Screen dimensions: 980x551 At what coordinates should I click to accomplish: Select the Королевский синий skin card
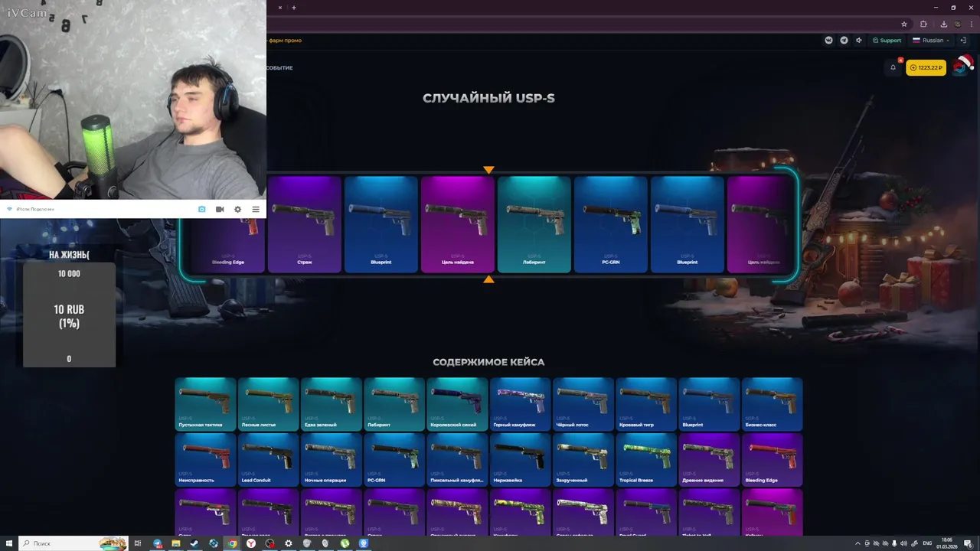pyautogui.click(x=457, y=404)
